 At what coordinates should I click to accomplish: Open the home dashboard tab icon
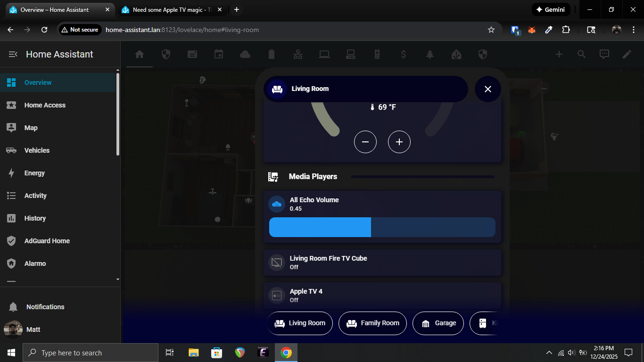pos(140,54)
